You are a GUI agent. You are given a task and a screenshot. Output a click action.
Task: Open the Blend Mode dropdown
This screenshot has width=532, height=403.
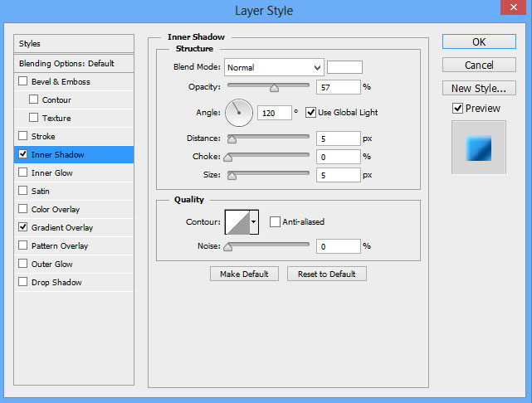pos(272,67)
